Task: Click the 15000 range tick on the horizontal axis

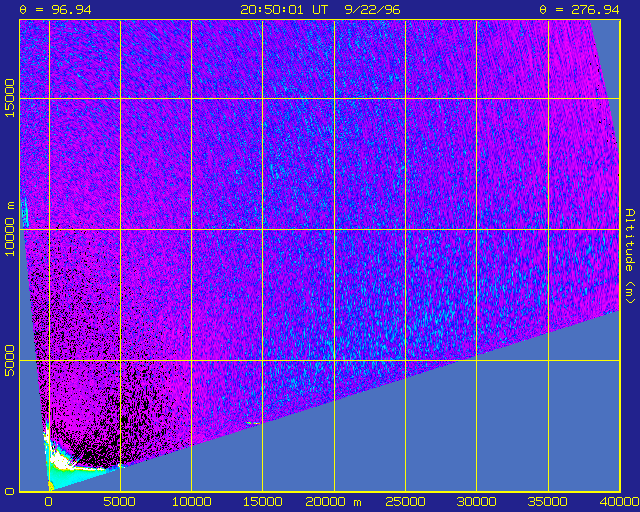Action: tap(262, 502)
